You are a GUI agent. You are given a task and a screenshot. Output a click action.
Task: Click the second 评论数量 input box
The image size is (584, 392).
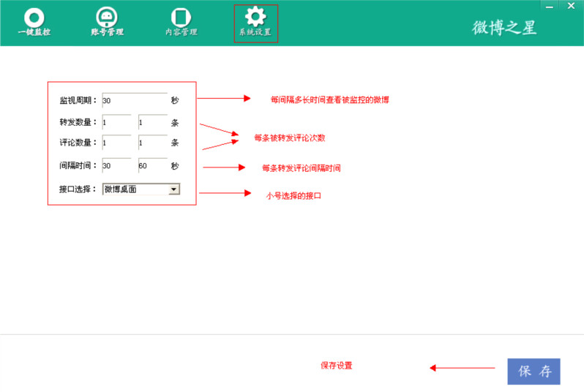click(x=153, y=143)
